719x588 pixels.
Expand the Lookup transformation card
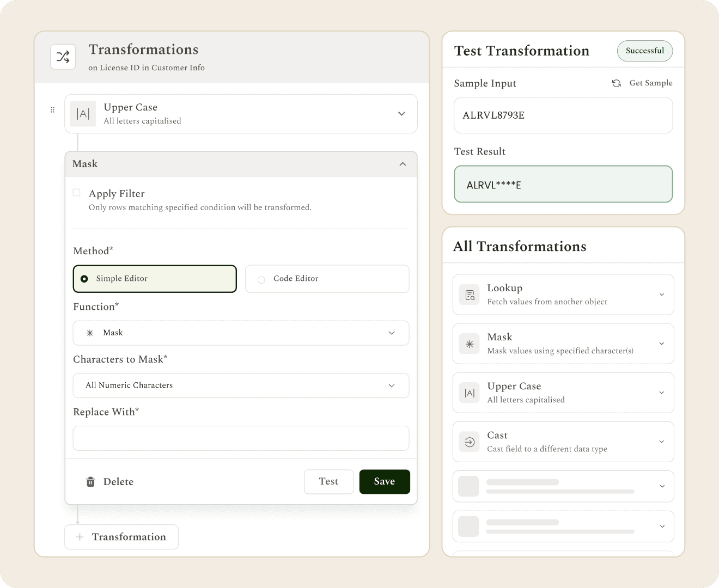[x=662, y=295]
